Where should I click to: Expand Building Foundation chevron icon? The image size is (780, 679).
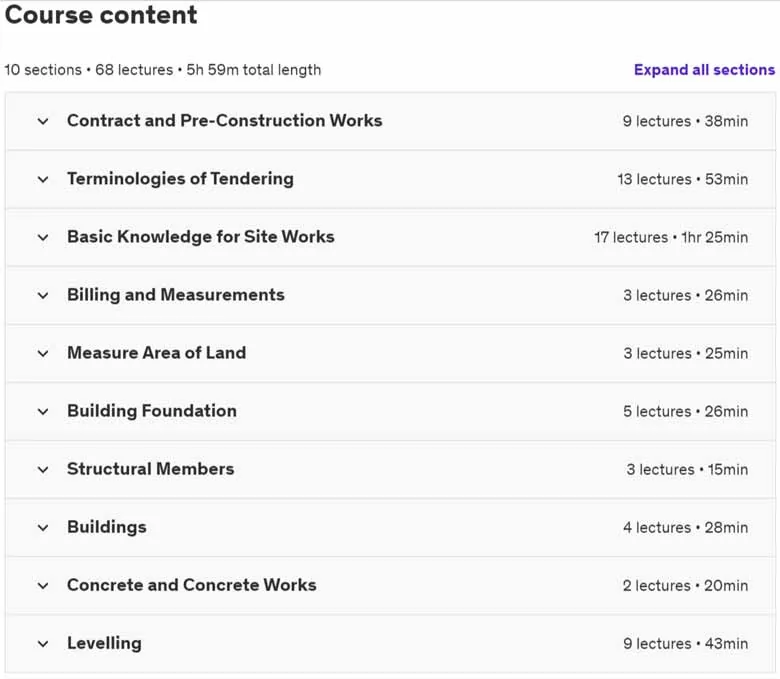click(43, 412)
